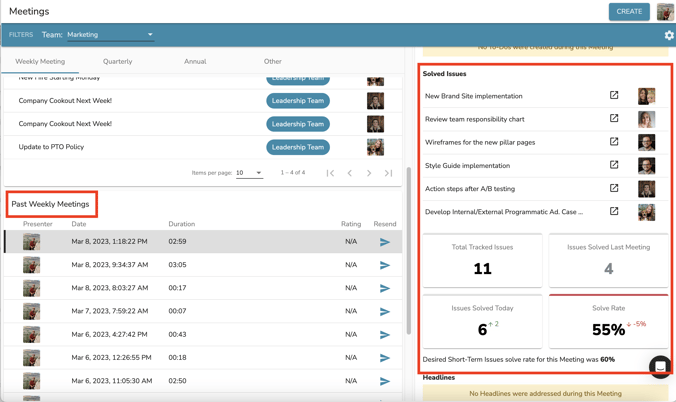This screenshot has width=676, height=402.
Task: Click Leadership Team tag on second Company Cookout row
Action: click(x=298, y=124)
